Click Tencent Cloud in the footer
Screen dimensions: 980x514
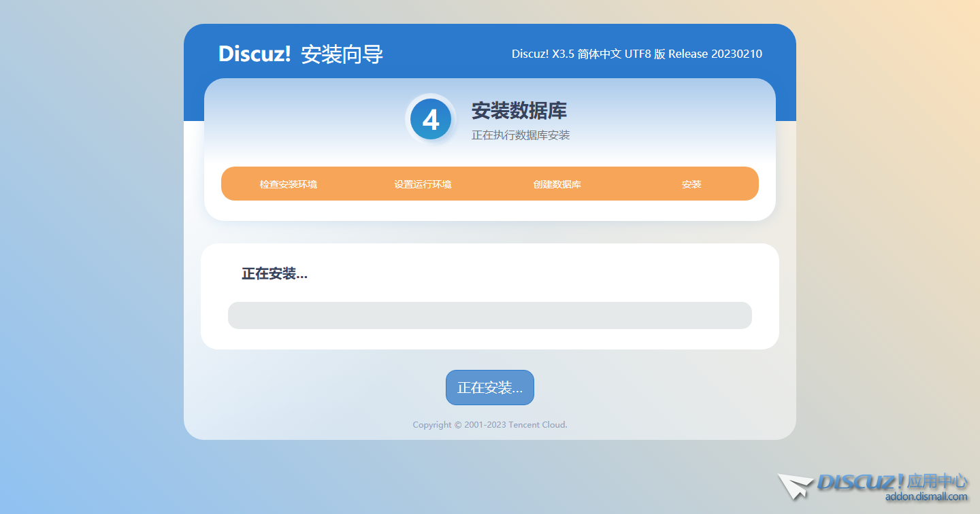(538, 425)
